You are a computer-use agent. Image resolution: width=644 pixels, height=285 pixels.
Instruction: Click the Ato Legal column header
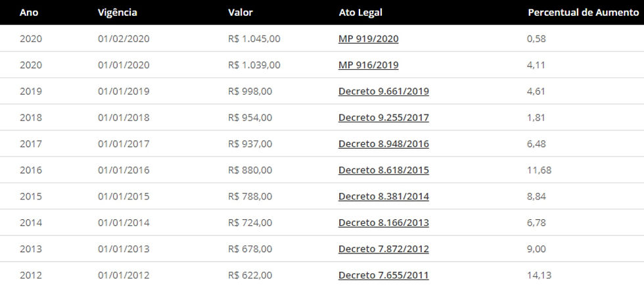[360, 13]
